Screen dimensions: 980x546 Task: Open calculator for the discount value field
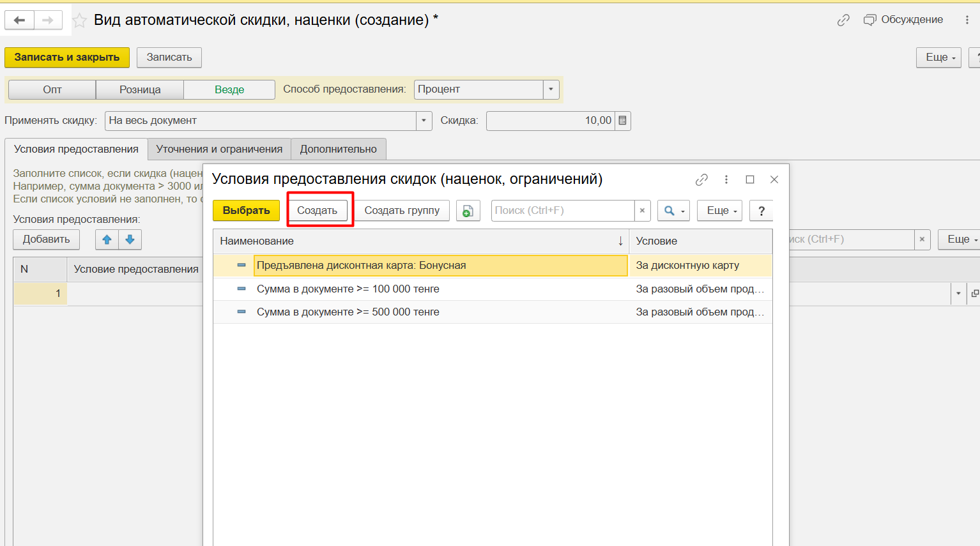tap(623, 121)
